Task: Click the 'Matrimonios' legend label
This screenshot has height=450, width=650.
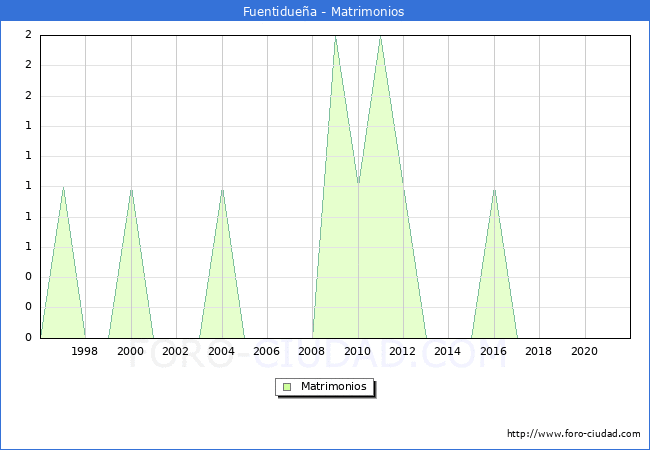Action: pyautogui.click(x=334, y=386)
